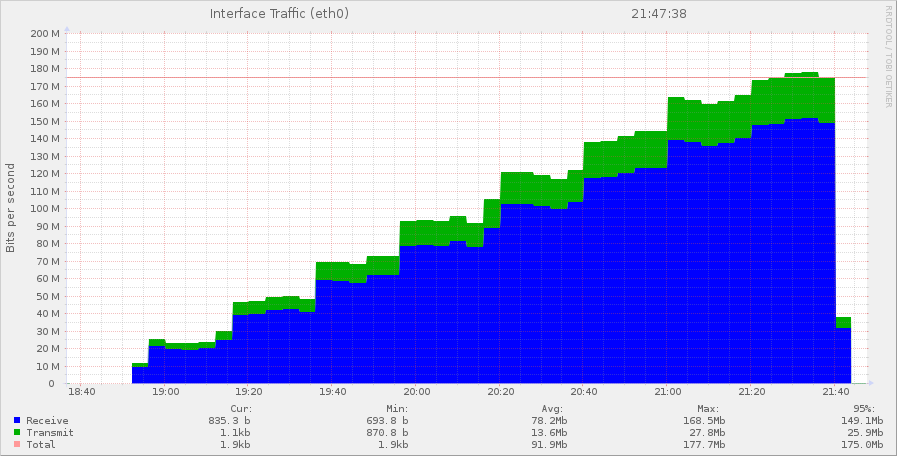The image size is (897, 456).
Task: Click the blue Receive legend swatch
Action: (17, 421)
